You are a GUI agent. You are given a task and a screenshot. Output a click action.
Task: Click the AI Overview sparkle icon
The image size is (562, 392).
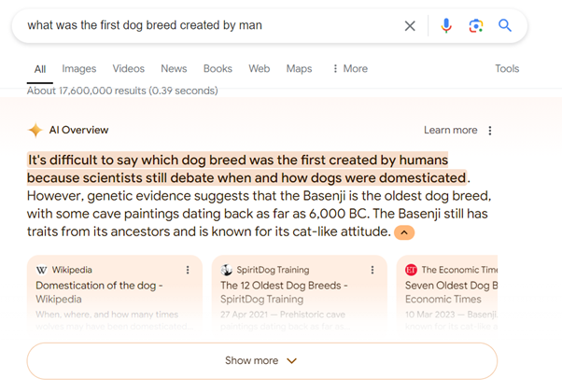pos(35,130)
